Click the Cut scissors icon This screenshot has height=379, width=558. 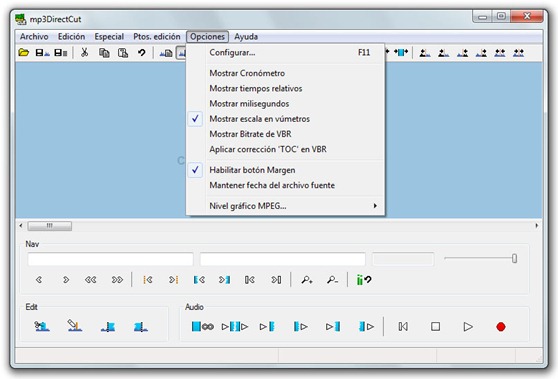(x=84, y=53)
